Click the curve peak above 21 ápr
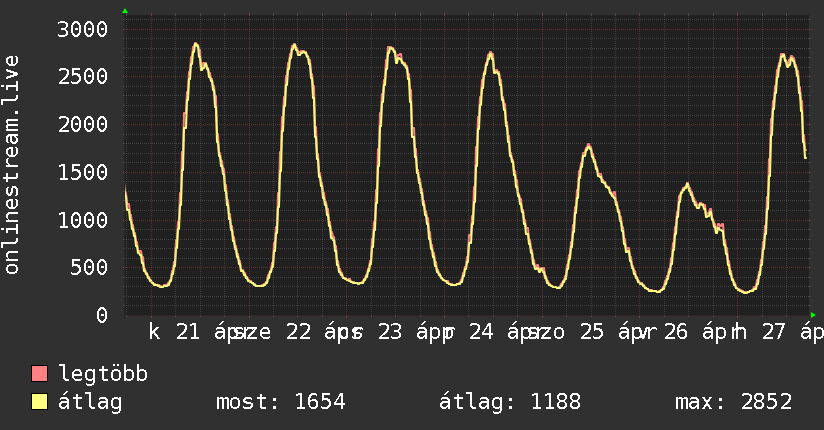This screenshot has width=824, height=430. click(x=196, y=44)
